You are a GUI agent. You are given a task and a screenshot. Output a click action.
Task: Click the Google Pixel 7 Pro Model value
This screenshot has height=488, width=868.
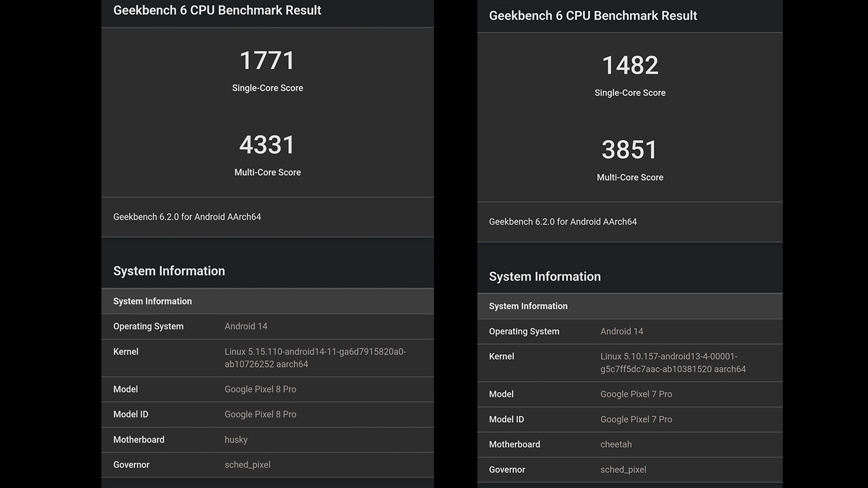tap(636, 394)
